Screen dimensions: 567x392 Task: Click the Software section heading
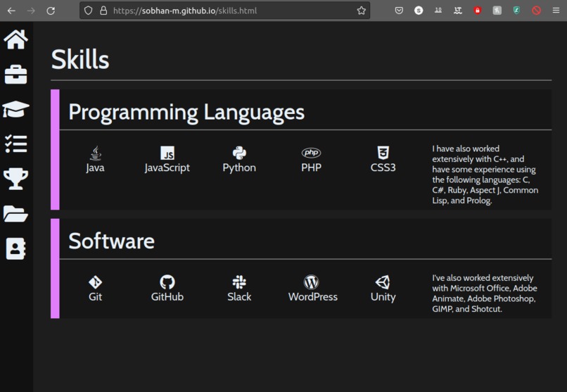click(111, 241)
